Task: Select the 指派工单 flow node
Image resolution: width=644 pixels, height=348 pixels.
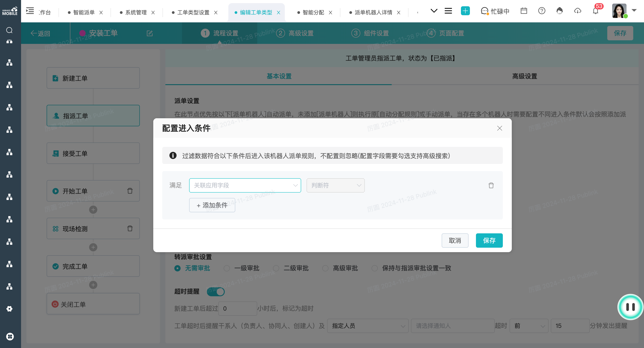Action: point(93,116)
